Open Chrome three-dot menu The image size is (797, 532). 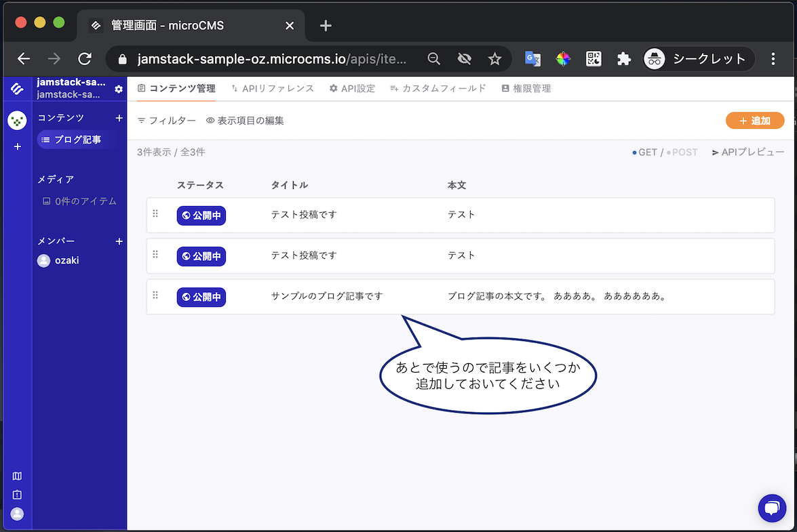pos(773,59)
